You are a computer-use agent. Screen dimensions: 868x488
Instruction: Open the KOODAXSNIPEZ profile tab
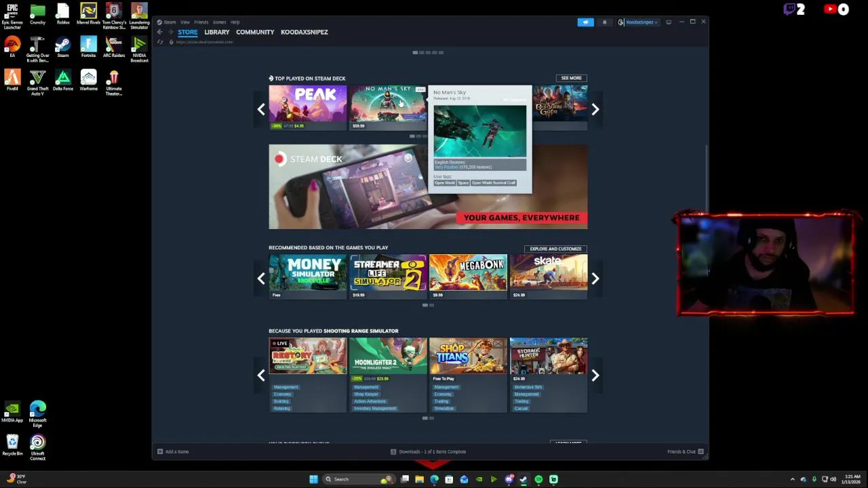click(x=304, y=32)
